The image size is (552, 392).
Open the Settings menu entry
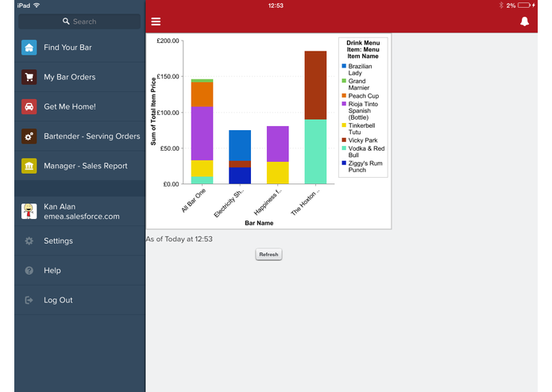pyautogui.click(x=80, y=240)
